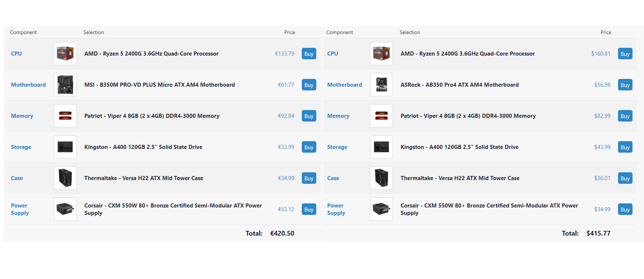Open Patriot Viper 4 name in dollar list

pyautogui.click(x=468, y=116)
